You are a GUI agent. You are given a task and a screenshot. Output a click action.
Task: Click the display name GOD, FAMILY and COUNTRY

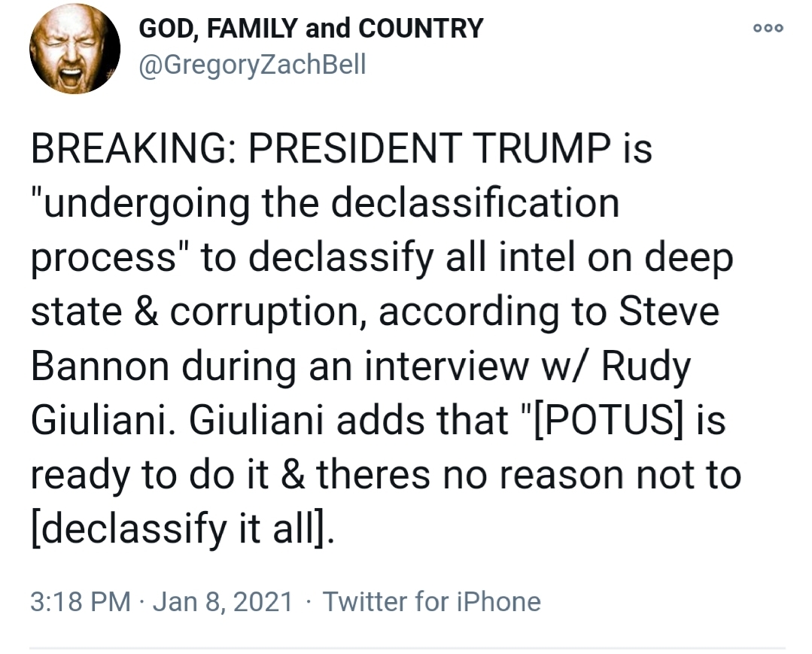pos(311,28)
